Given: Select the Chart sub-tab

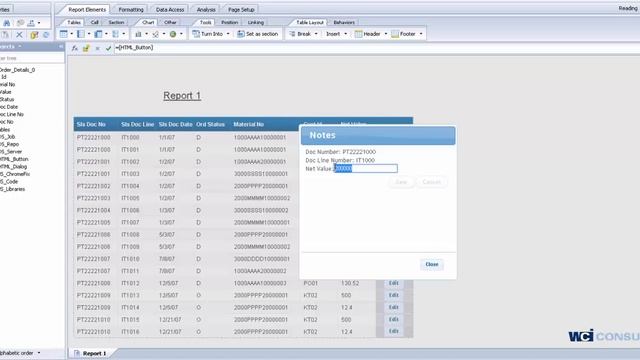Looking at the screenshot, I should (148, 22).
